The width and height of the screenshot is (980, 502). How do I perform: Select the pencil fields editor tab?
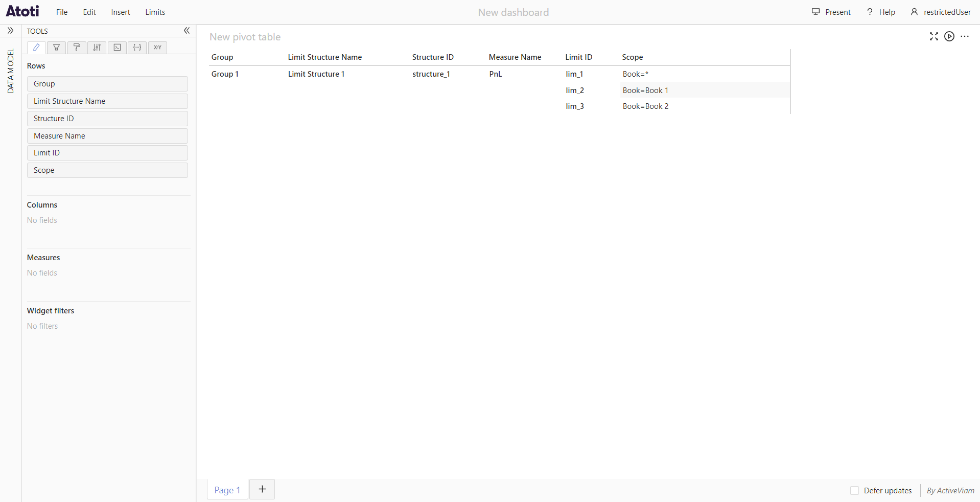(x=36, y=48)
